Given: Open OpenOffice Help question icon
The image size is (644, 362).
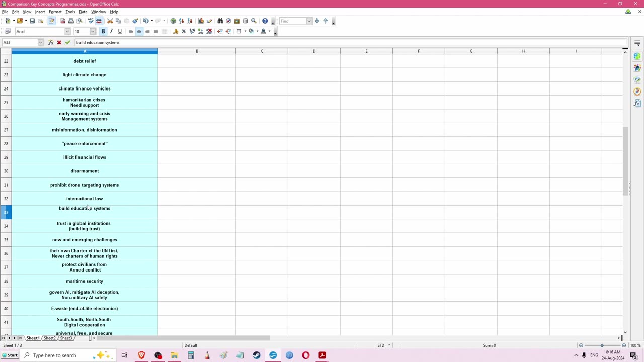Looking at the screenshot, I should click(x=265, y=21).
